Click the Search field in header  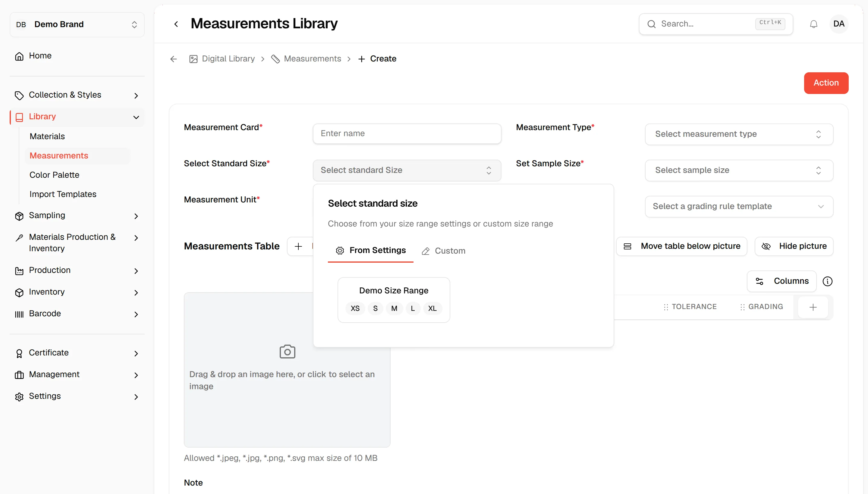[x=715, y=24]
